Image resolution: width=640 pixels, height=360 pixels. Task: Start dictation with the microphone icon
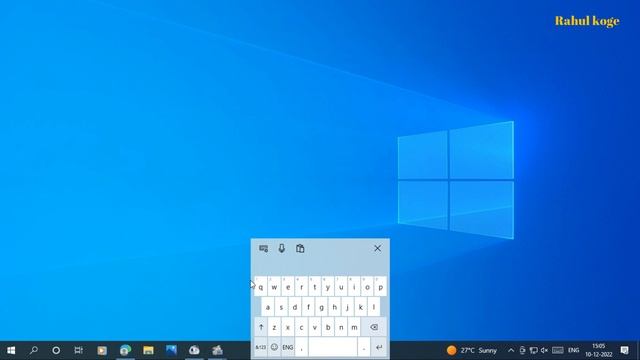pos(282,249)
